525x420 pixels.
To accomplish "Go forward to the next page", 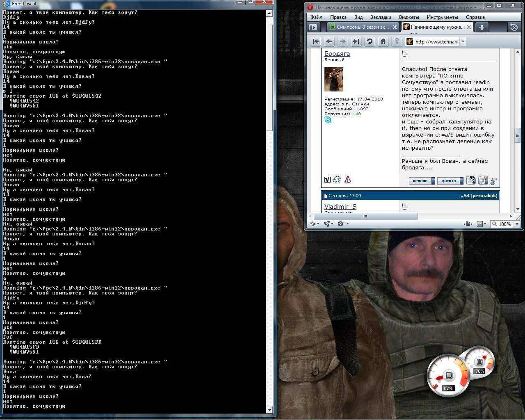I will pyautogui.click(x=342, y=41).
